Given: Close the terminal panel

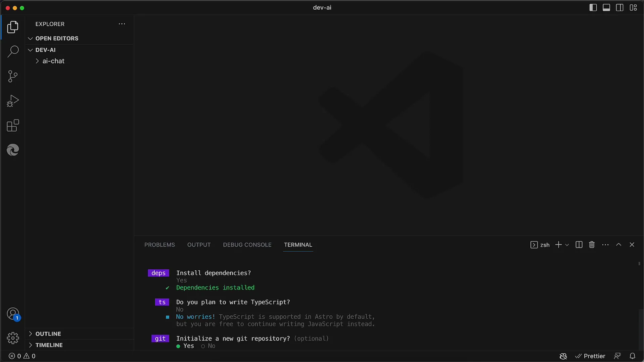Looking at the screenshot, I should point(632,245).
